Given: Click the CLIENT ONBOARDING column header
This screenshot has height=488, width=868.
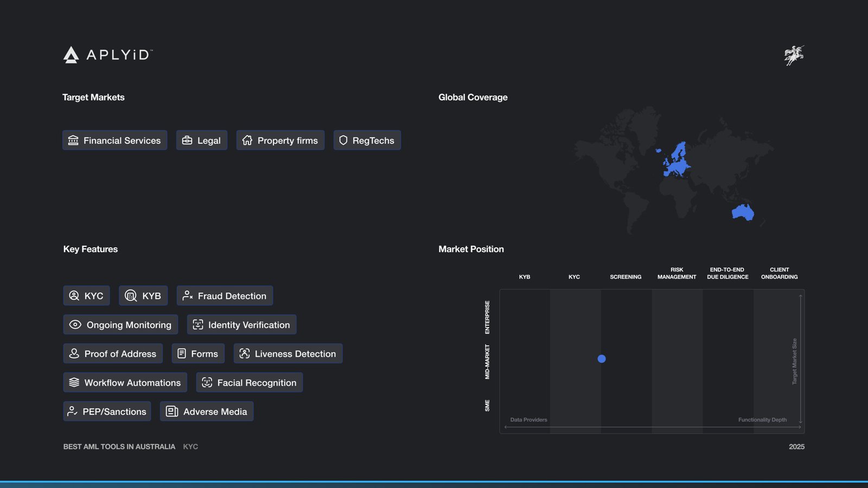Looking at the screenshot, I should pyautogui.click(x=779, y=273).
